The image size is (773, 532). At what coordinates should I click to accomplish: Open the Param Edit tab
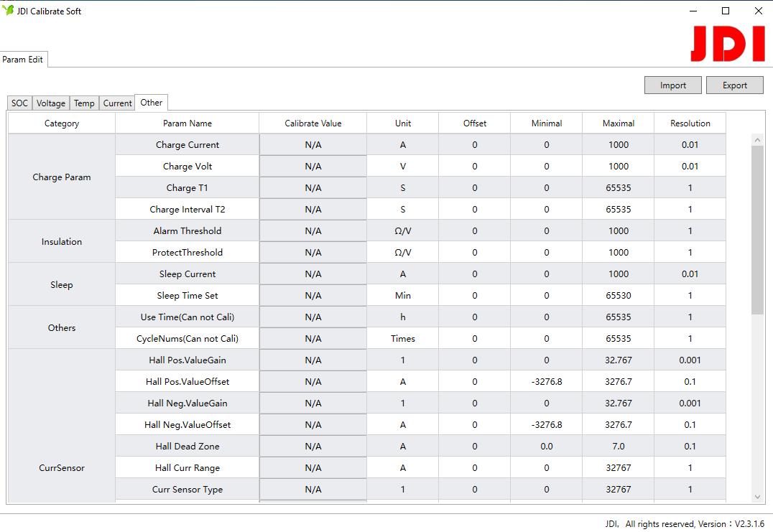pyautogui.click(x=23, y=60)
